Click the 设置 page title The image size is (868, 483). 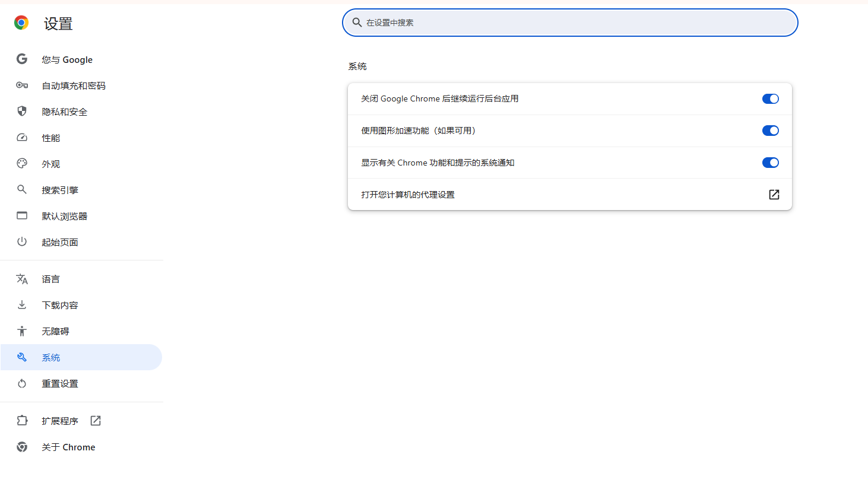coord(58,24)
